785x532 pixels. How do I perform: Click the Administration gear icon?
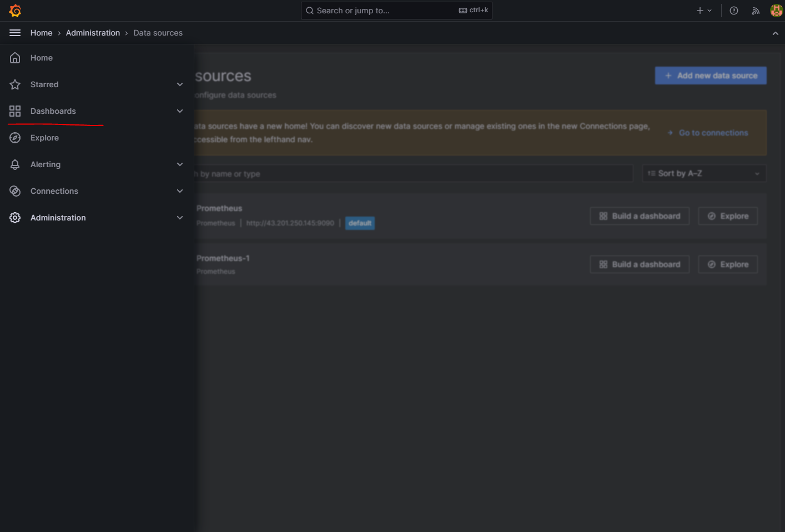[15, 218]
